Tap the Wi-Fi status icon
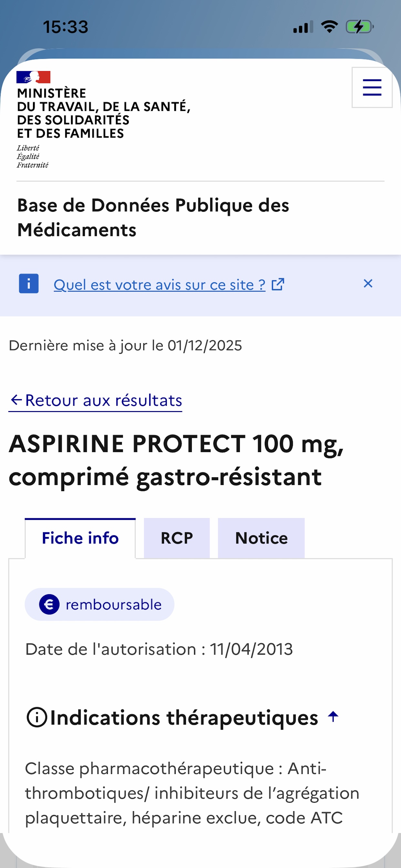This screenshot has height=868, width=401. click(x=329, y=26)
